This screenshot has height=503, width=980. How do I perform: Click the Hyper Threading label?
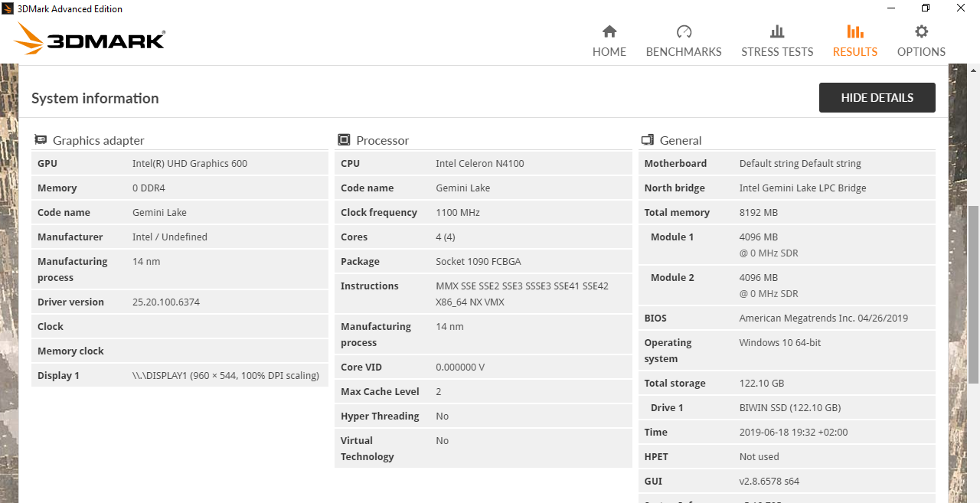click(x=380, y=416)
